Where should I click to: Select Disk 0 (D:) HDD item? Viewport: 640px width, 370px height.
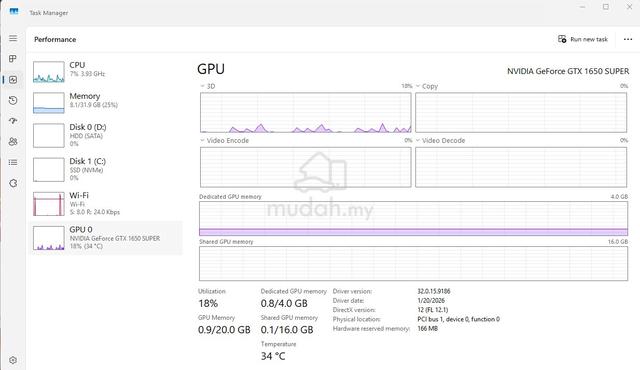click(x=106, y=135)
